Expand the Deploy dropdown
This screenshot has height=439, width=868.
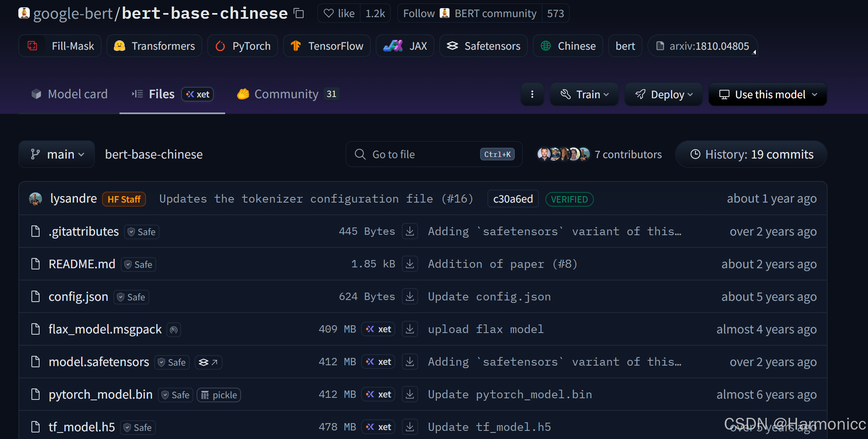(664, 95)
